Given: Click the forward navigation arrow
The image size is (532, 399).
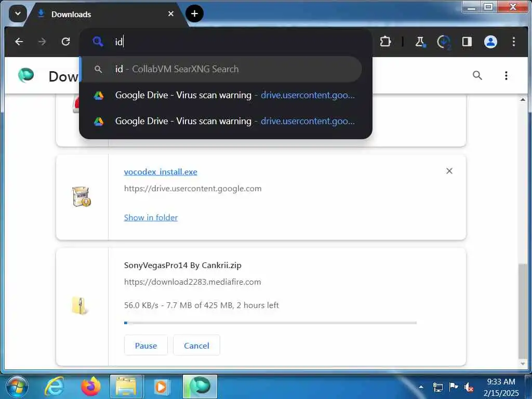Looking at the screenshot, I should tap(42, 42).
